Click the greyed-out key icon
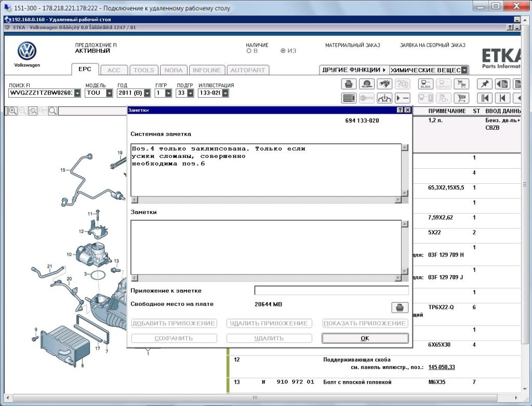 pyautogui.click(x=366, y=98)
